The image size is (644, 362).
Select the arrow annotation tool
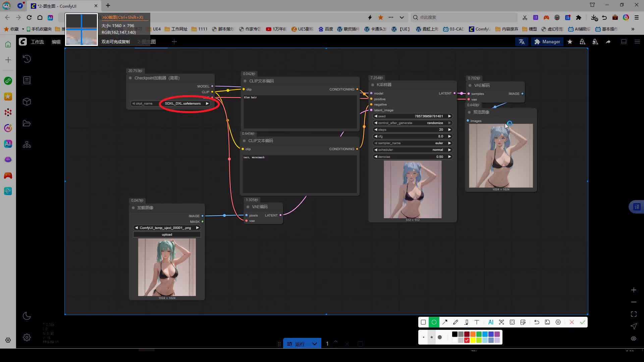pyautogui.click(x=445, y=322)
